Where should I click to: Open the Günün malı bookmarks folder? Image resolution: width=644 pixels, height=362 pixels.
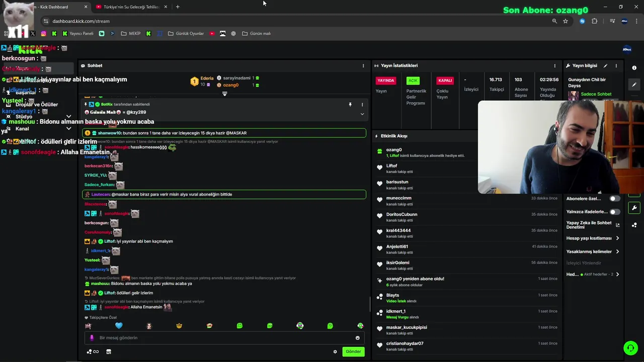tap(256, 34)
